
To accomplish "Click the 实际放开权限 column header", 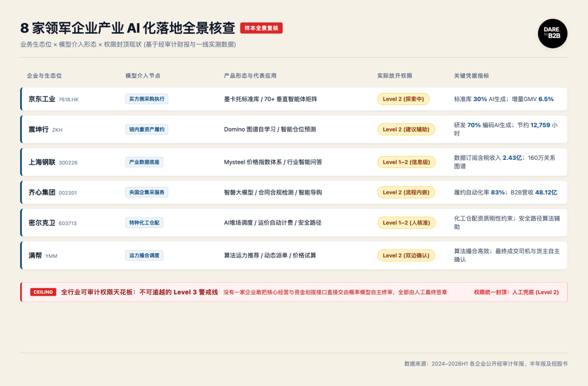I will pos(395,76).
